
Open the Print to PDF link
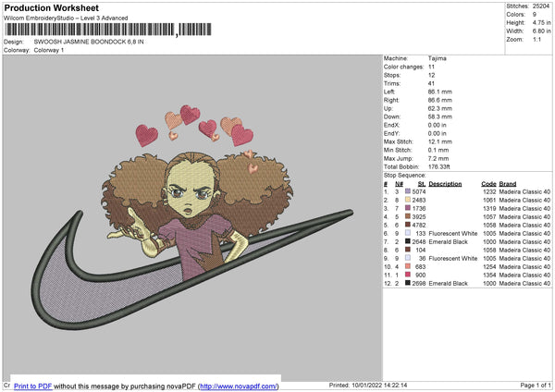33,386
